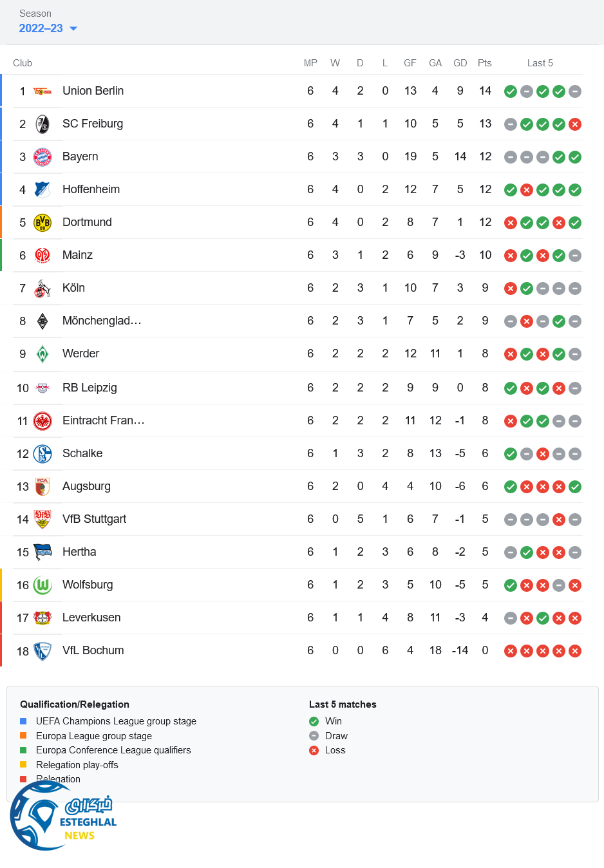Click the green Win checkmark icon in the legend
The image size is (604, 868).
[314, 721]
